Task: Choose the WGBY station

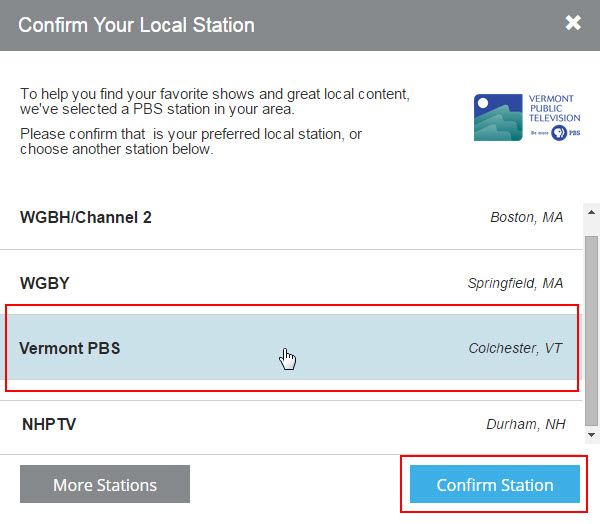Action: (291, 282)
